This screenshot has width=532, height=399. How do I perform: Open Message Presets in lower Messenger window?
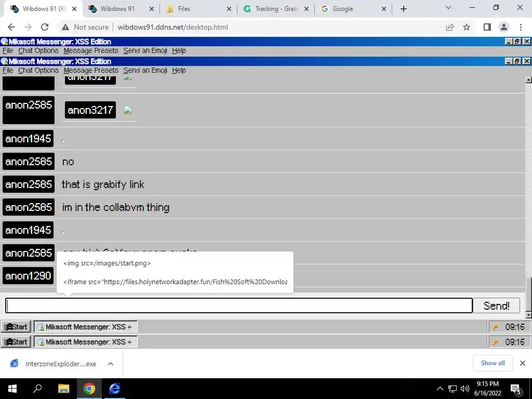point(91,70)
